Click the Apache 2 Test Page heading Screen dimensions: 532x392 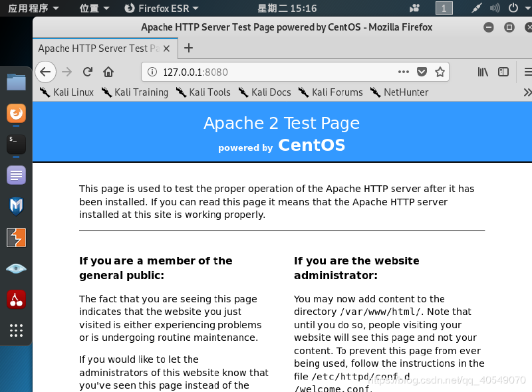tap(281, 124)
